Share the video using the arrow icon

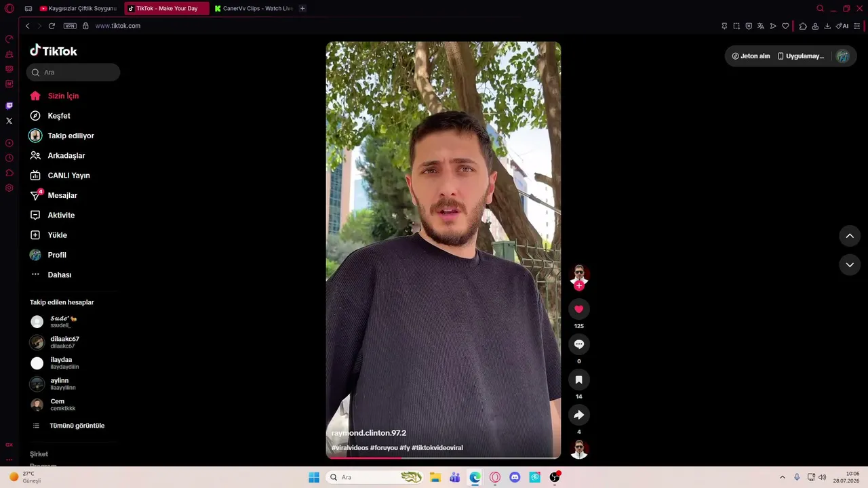point(578,415)
